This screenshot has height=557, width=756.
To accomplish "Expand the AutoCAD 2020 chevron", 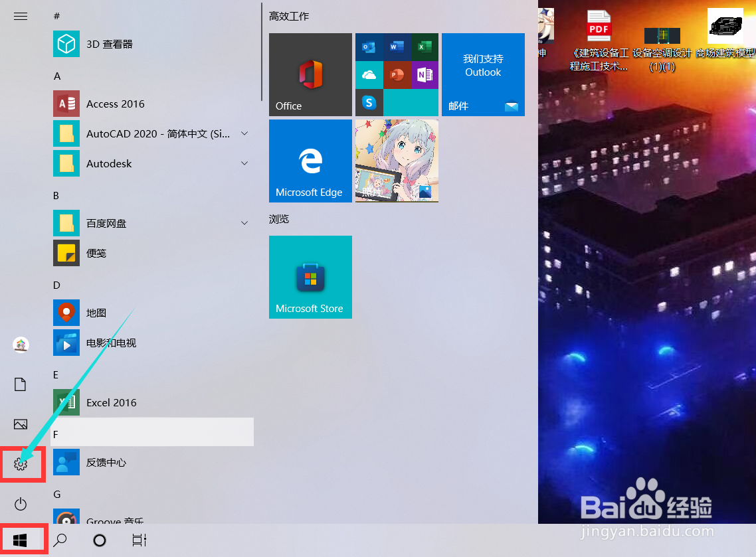I will [x=244, y=133].
